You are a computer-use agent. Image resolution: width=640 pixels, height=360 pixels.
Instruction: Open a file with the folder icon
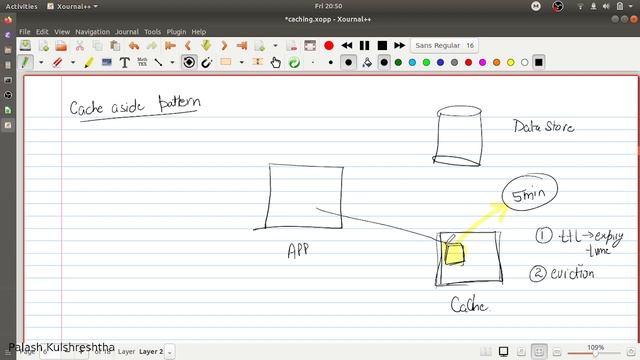pyautogui.click(x=61, y=45)
